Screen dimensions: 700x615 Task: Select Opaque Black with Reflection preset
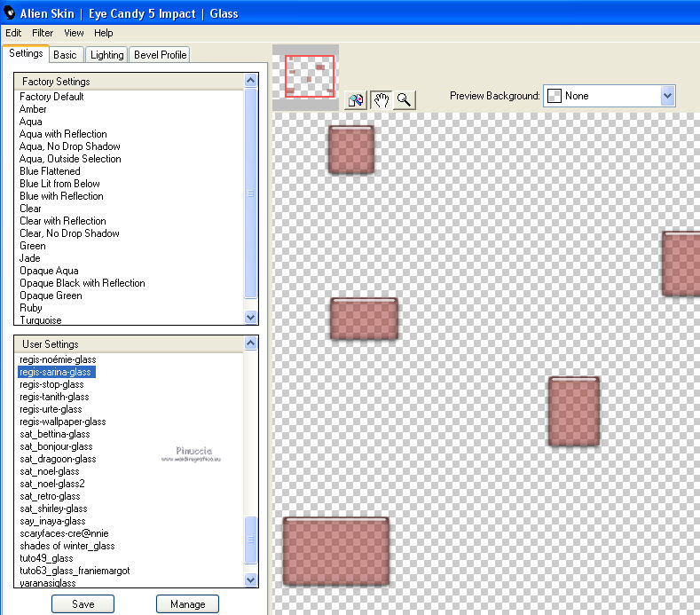coord(83,283)
